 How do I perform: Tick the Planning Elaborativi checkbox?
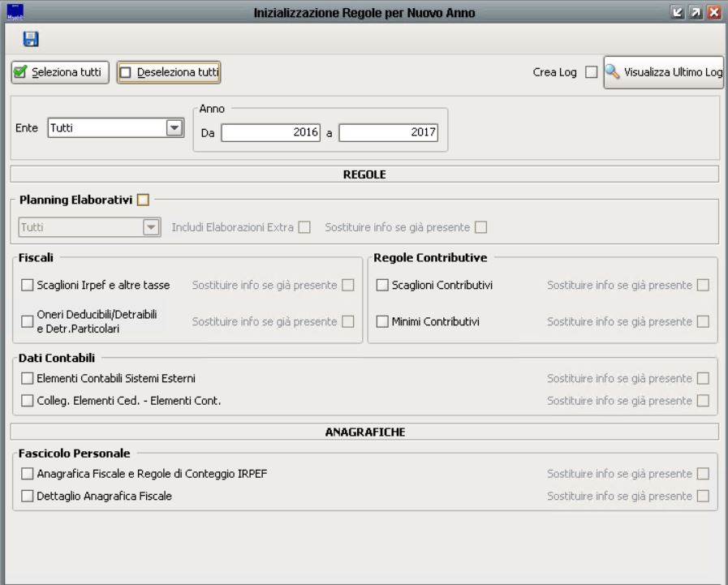[x=144, y=200]
